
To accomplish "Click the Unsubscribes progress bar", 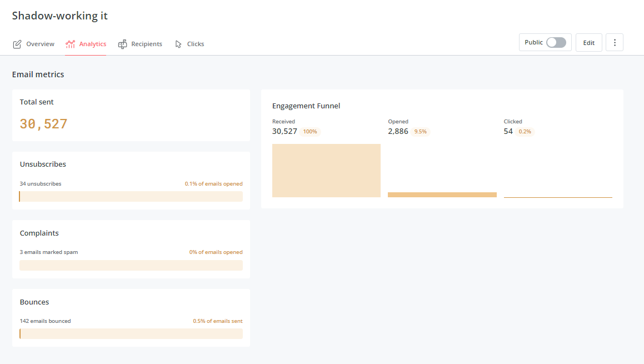I will pos(131,196).
